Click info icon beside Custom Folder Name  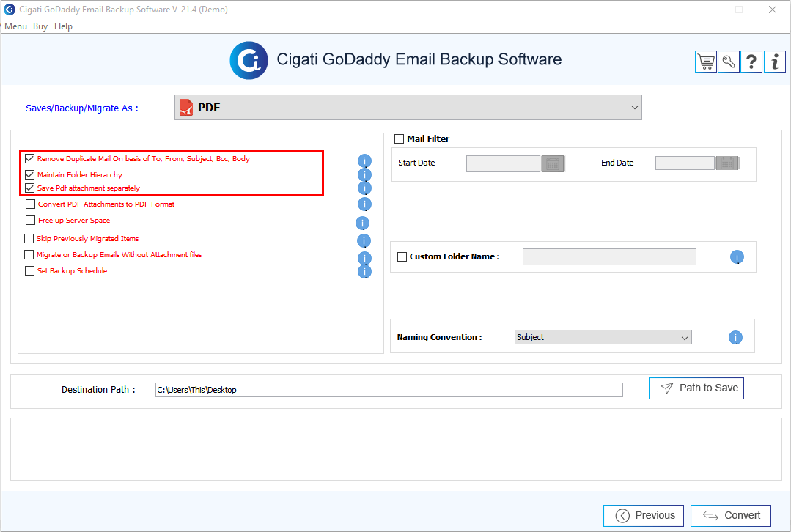tap(737, 257)
